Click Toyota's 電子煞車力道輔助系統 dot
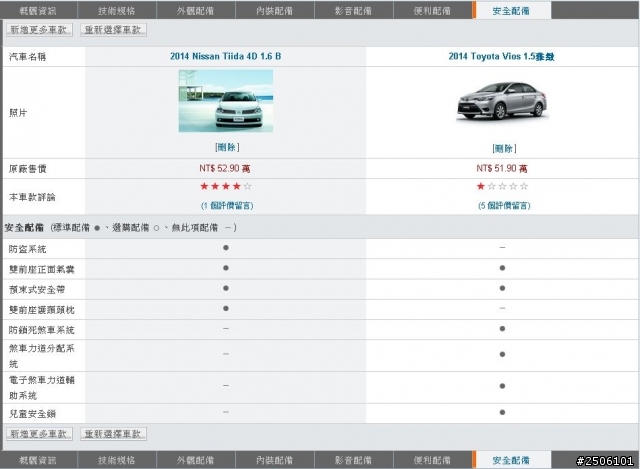Viewport: 640px width, 469px height. pos(502,386)
